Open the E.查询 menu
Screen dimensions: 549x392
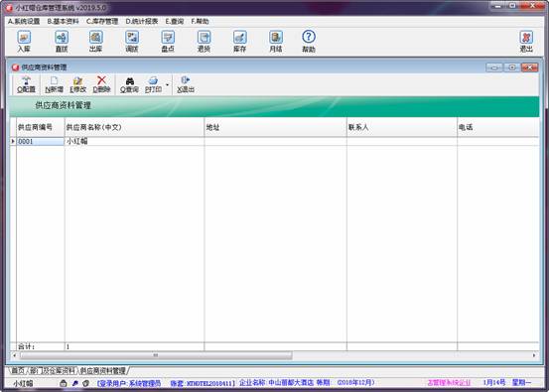tap(175, 22)
